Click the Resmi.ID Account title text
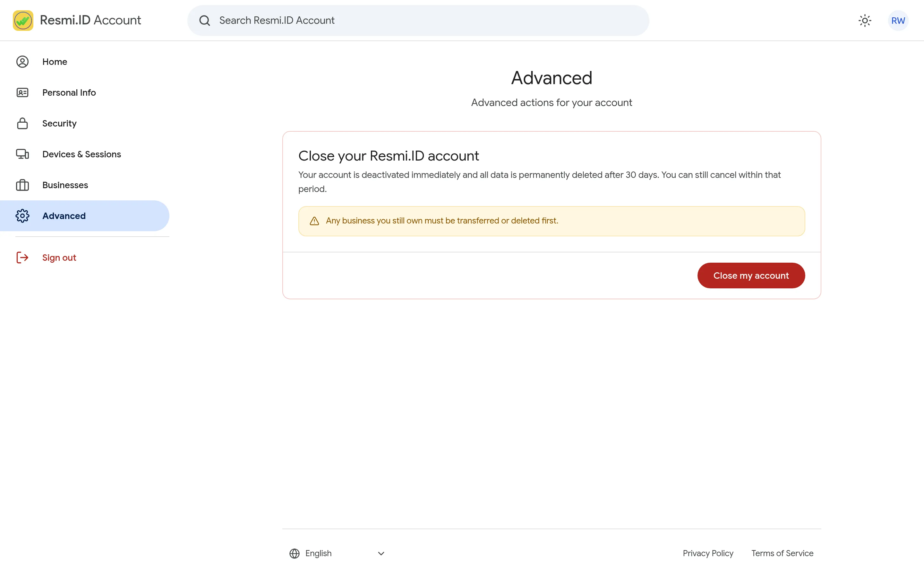This screenshot has width=924, height=578. (x=90, y=20)
